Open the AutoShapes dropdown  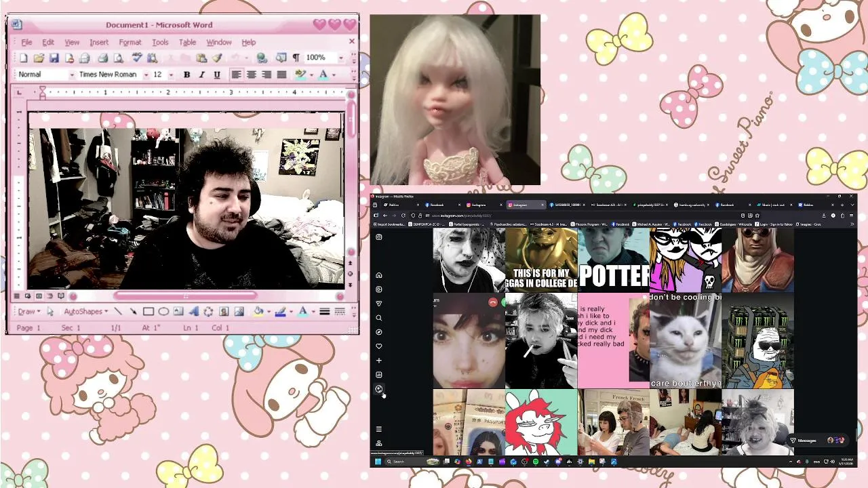click(x=86, y=312)
